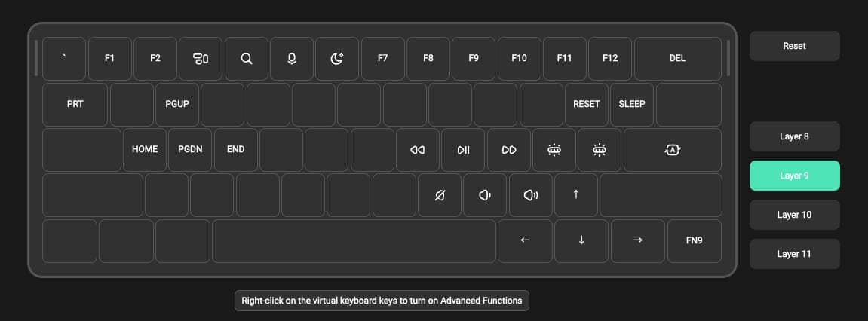Viewport: 868px width, 321px height.
Task: Select the next track key
Action: pyautogui.click(x=509, y=150)
